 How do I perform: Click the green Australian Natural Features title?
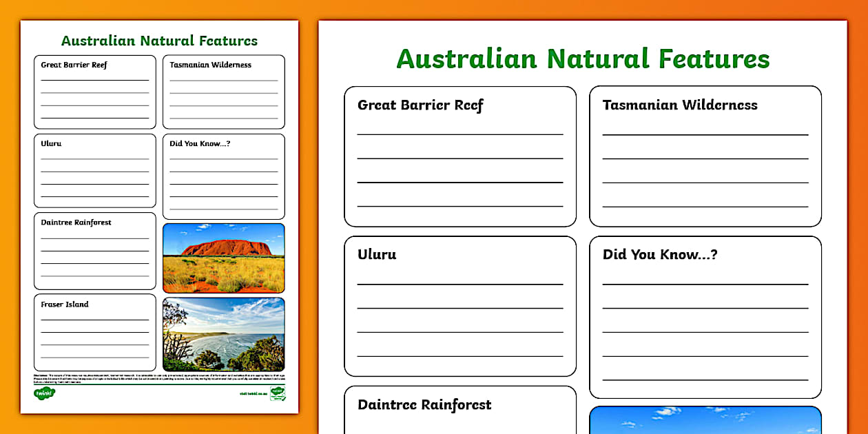[583, 59]
